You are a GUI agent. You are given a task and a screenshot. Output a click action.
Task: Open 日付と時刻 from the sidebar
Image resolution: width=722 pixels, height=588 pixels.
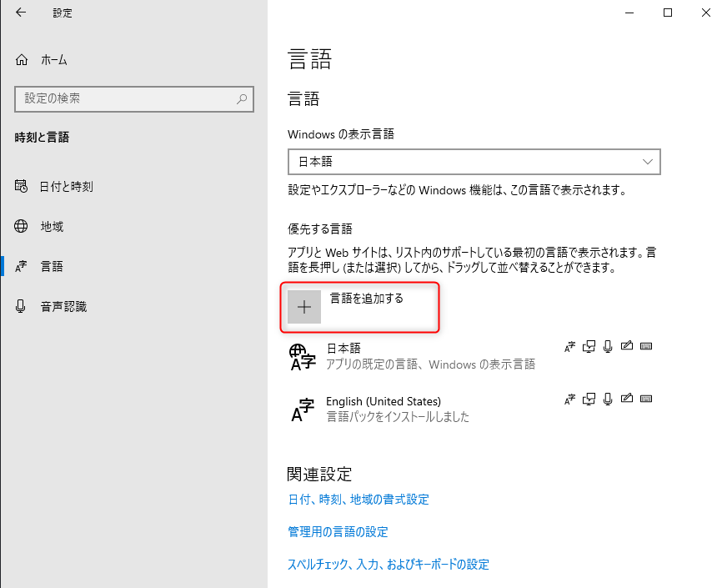pyautogui.click(x=67, y=187)
